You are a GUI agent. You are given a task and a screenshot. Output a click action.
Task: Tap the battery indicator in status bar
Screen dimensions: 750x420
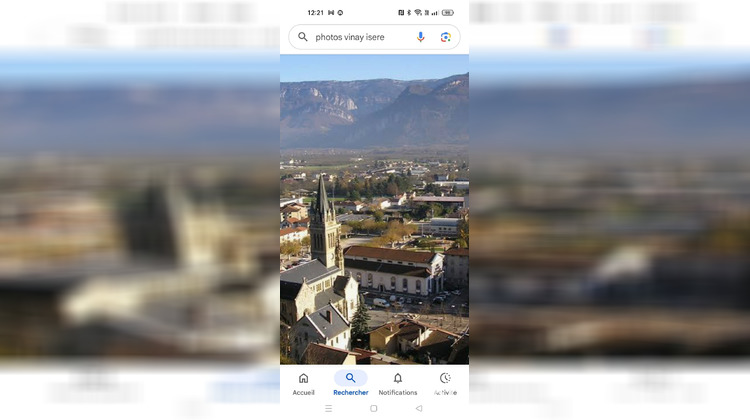tap(448, 13)
